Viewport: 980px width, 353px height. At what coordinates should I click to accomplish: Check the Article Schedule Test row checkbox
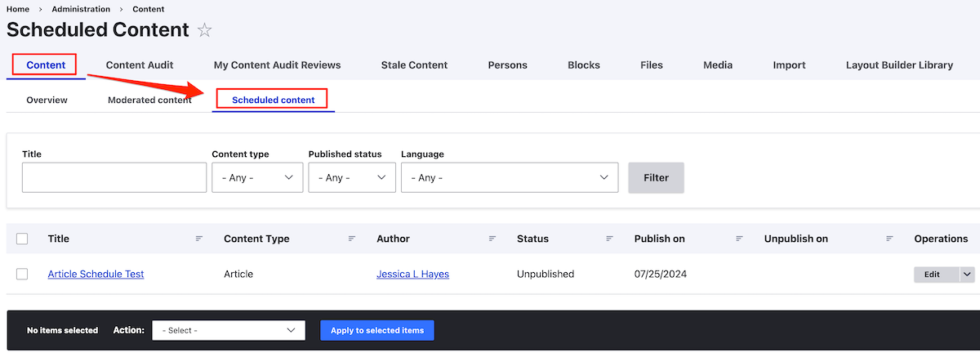[22, 275]
